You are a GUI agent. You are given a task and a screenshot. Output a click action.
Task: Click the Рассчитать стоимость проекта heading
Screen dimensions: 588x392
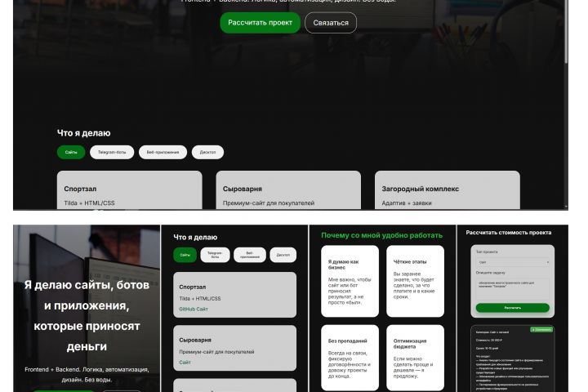click(x=509, y=233)
